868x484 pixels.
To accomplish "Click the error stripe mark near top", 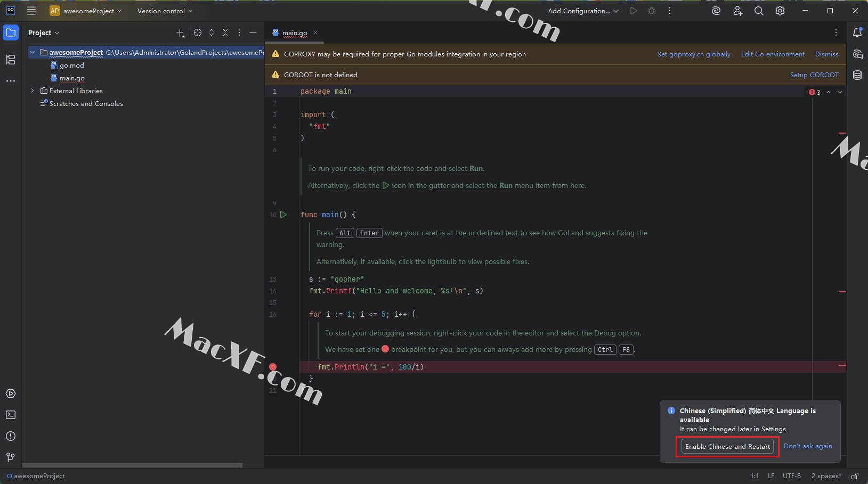I will pos(842,133).
